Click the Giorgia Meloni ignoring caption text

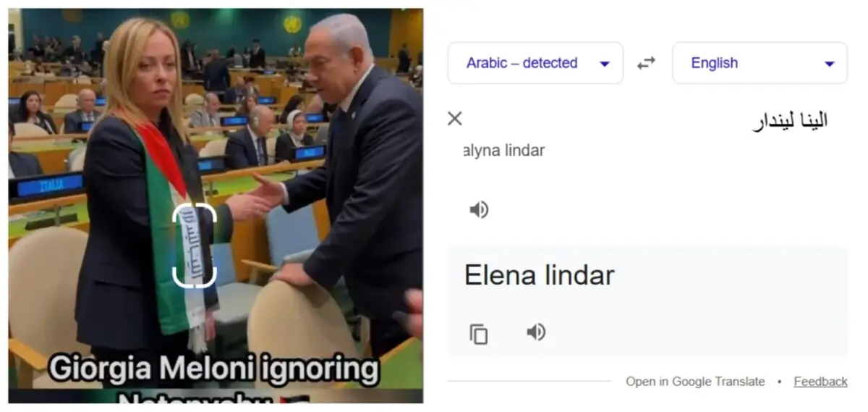click(214, 371)
